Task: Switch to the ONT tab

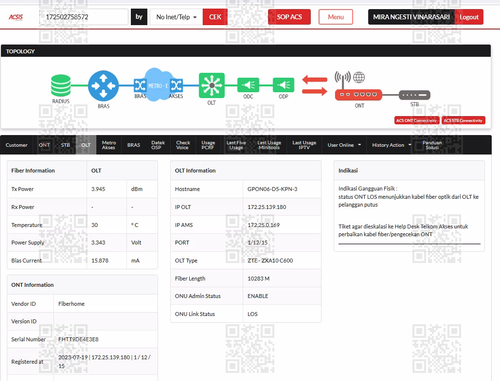Action: pyautogui.click(x=44, y=145)
